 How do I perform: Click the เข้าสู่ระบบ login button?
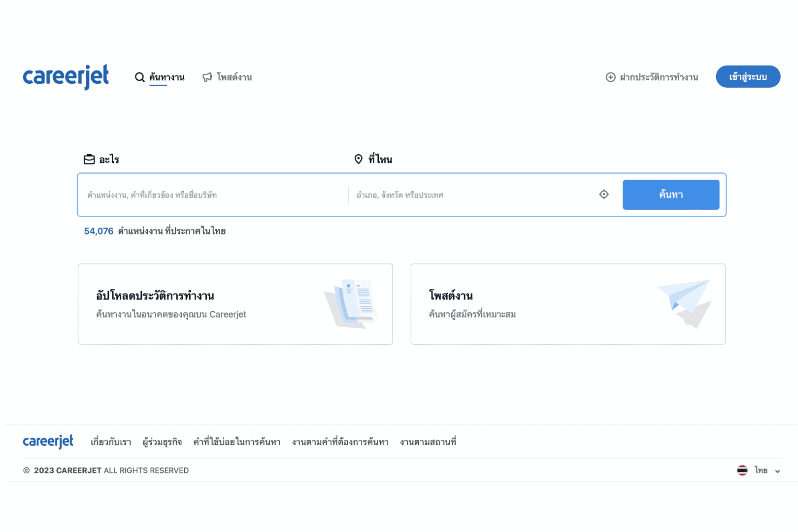(x=748, y=77)
